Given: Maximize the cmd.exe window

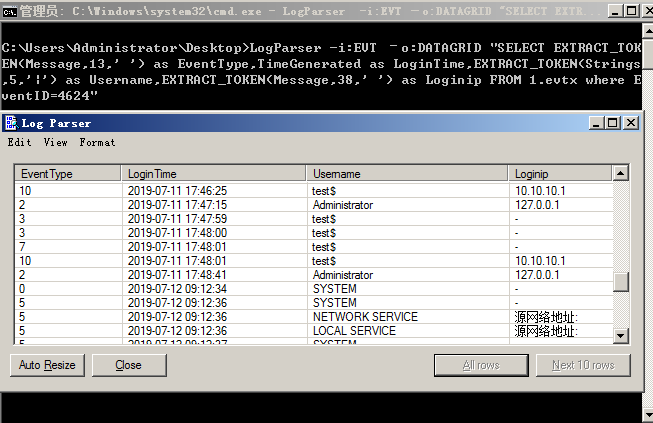Looking at the screenshot, I should [631, 11].
